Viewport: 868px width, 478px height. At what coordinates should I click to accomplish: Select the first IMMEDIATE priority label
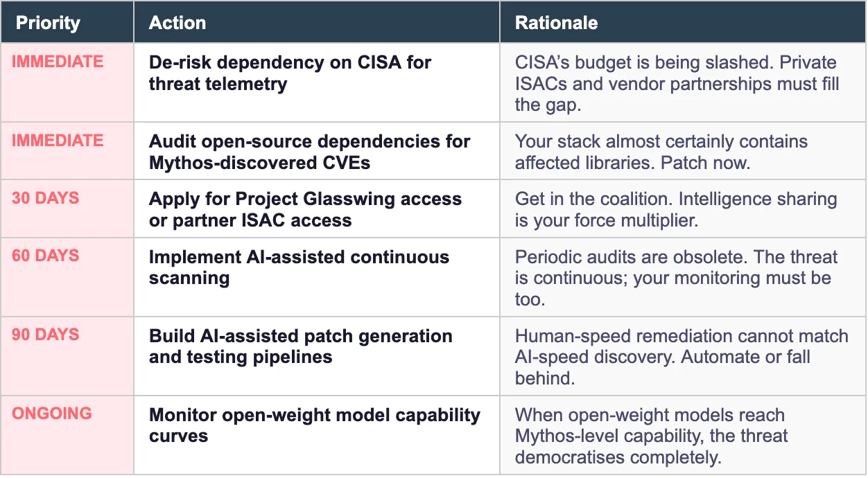point(58,62)
